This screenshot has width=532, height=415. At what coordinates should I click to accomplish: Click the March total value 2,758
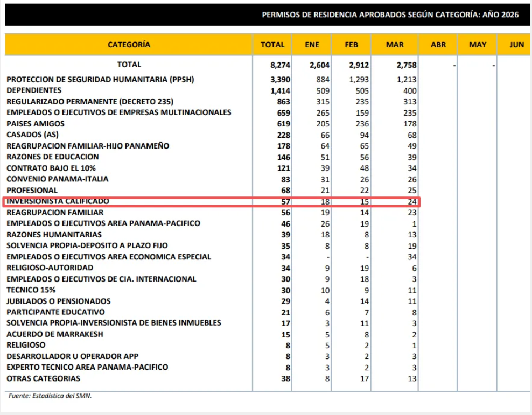(407, 65)
